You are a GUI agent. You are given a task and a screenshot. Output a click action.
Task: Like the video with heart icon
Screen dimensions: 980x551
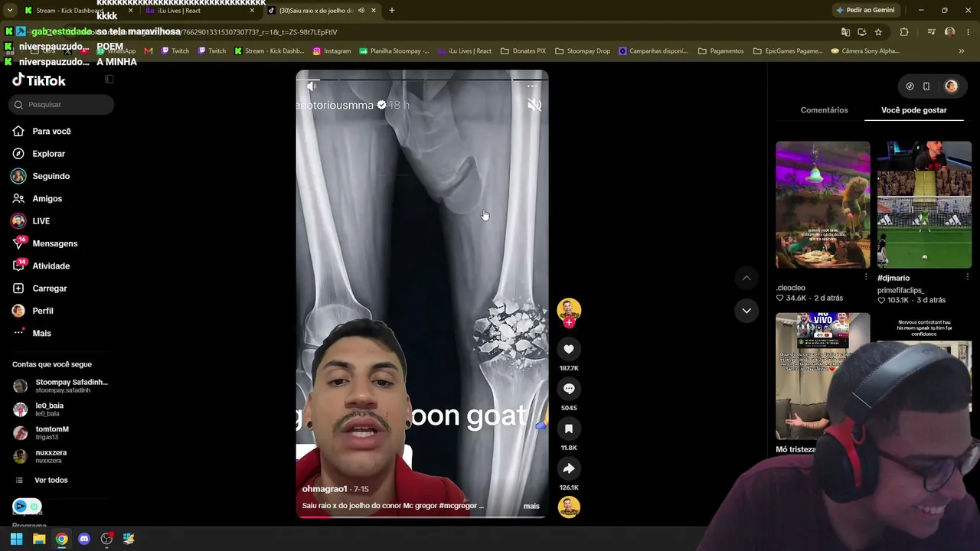(569, 349)
